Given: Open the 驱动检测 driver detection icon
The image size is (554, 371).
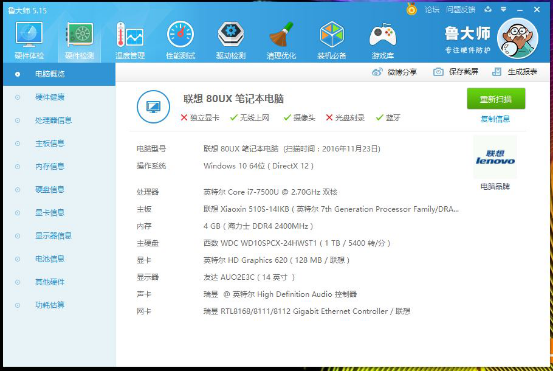Looking at the screenshot, I should point(231,40).
